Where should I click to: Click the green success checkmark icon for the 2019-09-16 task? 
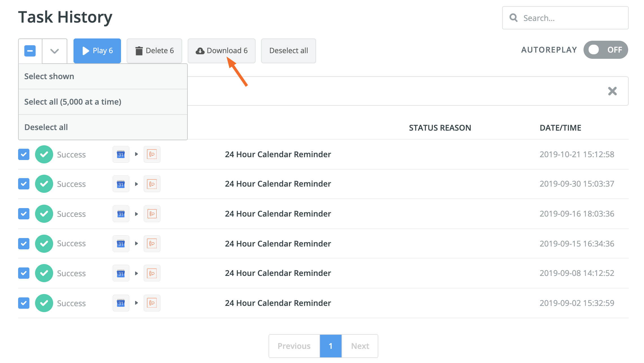click(x=44, y=214)
